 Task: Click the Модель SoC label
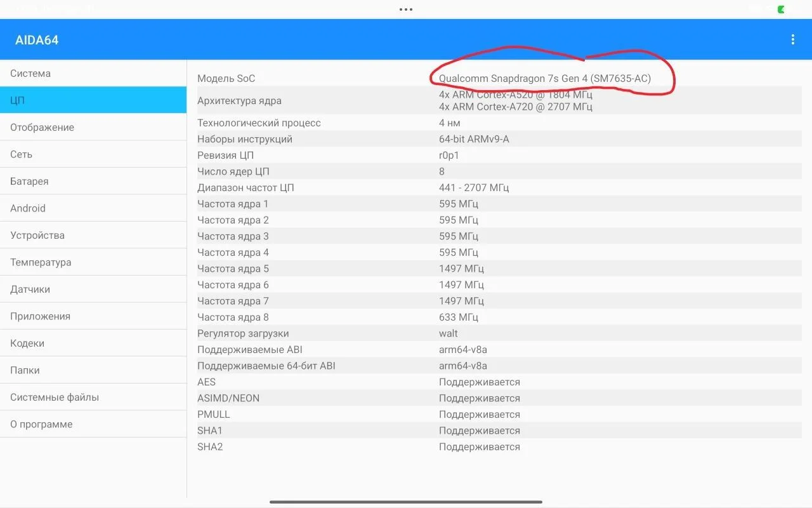pyautogui.click(x=226, y=78)
